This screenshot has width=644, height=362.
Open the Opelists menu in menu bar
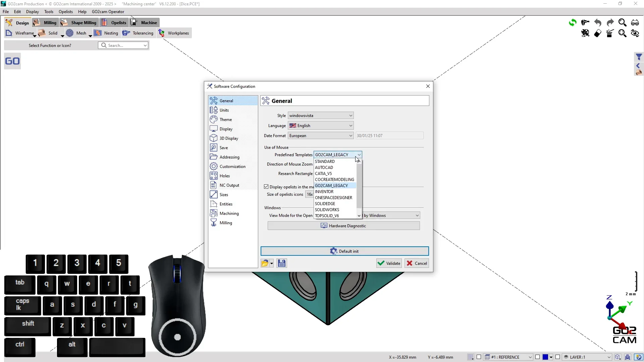[x=65, y=12]
